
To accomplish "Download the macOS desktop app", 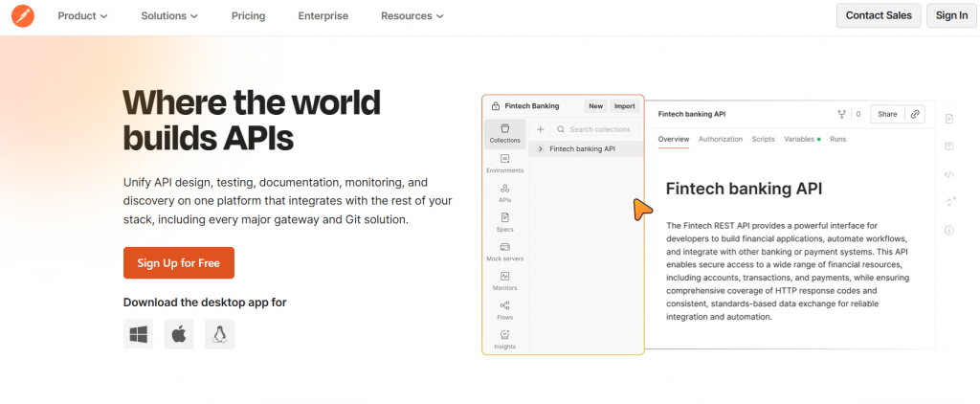I will [x=179, y=334].
